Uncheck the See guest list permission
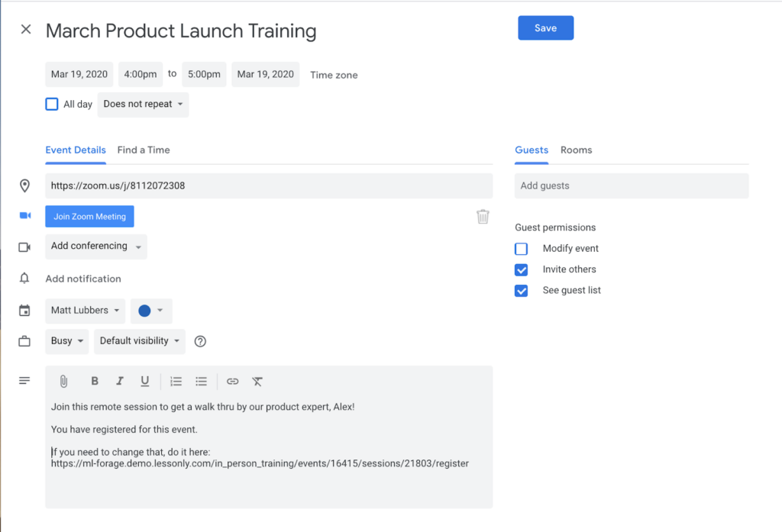 (x=521, y=291)
